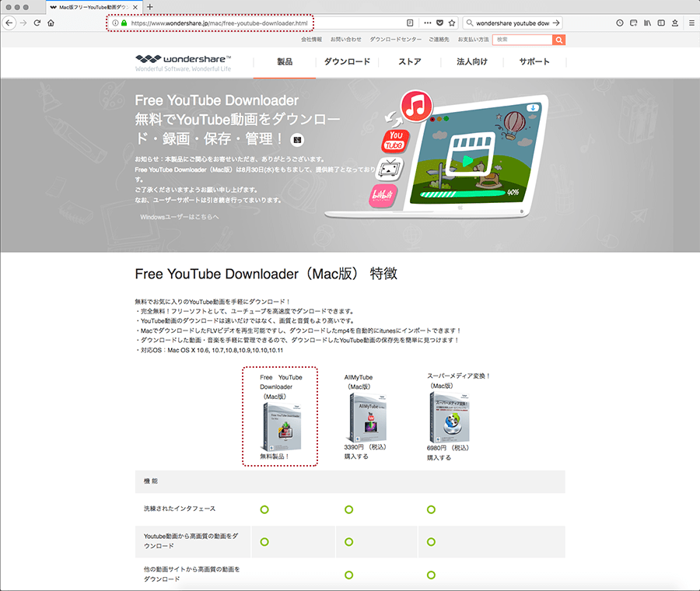Click the niconico TV icon in banner
Viewport: 700px width, 591px height.
[390, 169]
